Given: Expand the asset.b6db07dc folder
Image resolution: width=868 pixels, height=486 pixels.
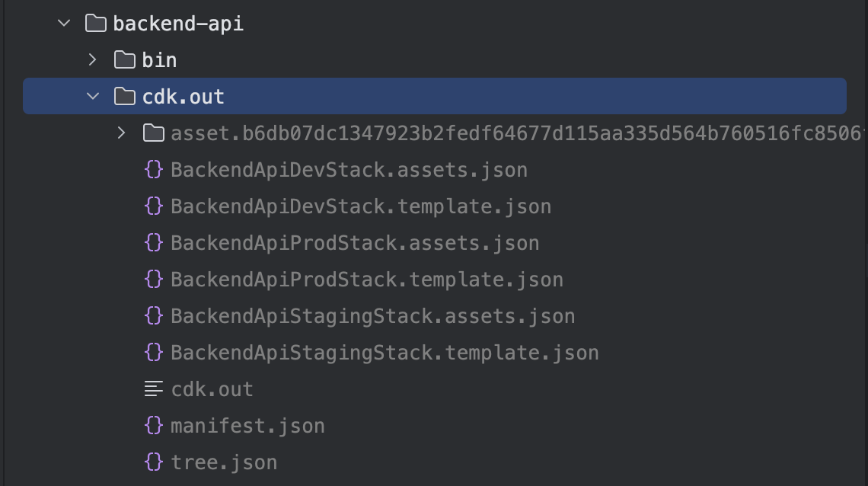Looking at the screenshot, I should pos(122,133).
